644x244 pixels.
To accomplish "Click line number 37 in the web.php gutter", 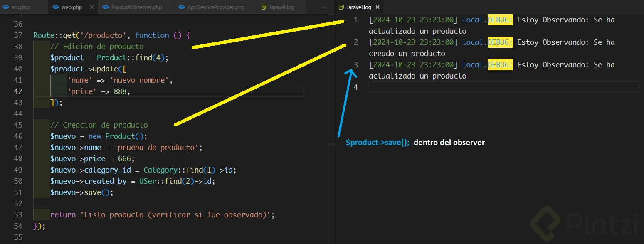I will coord(18,35).
